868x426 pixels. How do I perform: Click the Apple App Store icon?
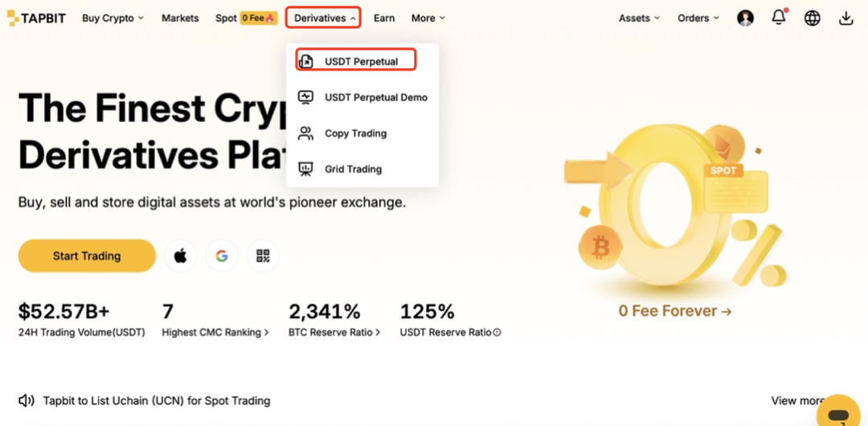[x=181, y=256]
